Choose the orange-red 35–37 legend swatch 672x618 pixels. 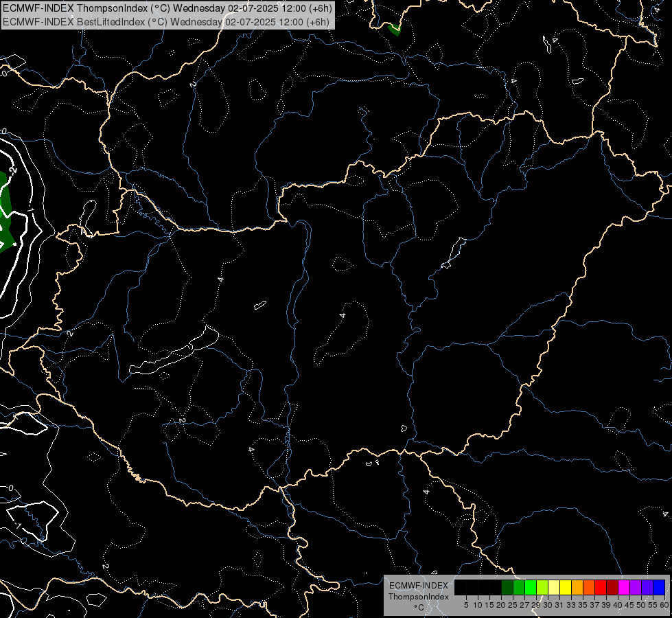589,588
